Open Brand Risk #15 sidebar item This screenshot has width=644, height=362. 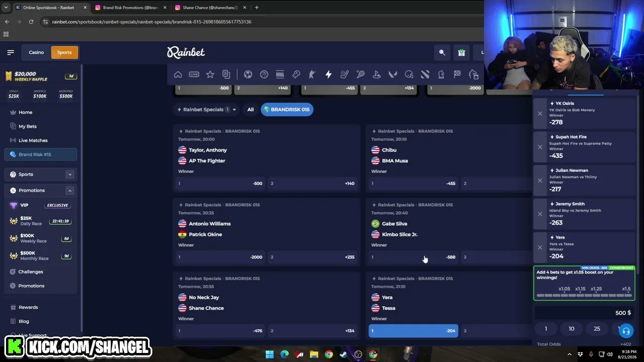coord(40,154)
